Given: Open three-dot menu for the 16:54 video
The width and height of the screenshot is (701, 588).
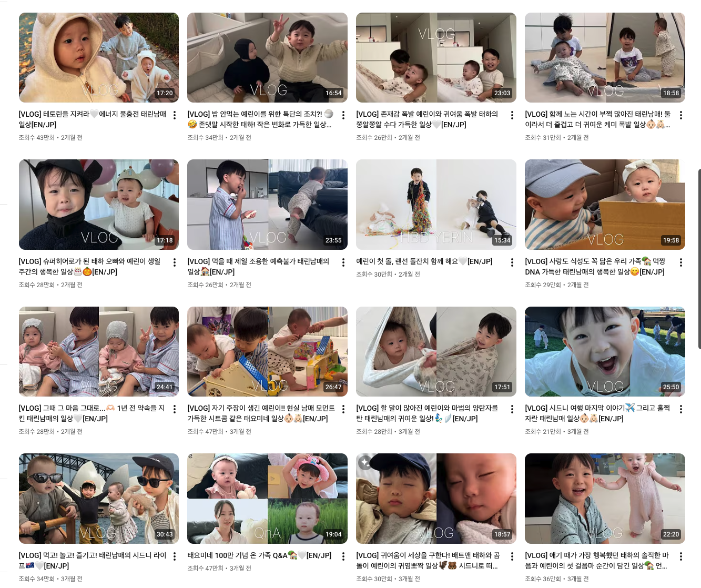Looking at the screenshot, I should 343,115.
